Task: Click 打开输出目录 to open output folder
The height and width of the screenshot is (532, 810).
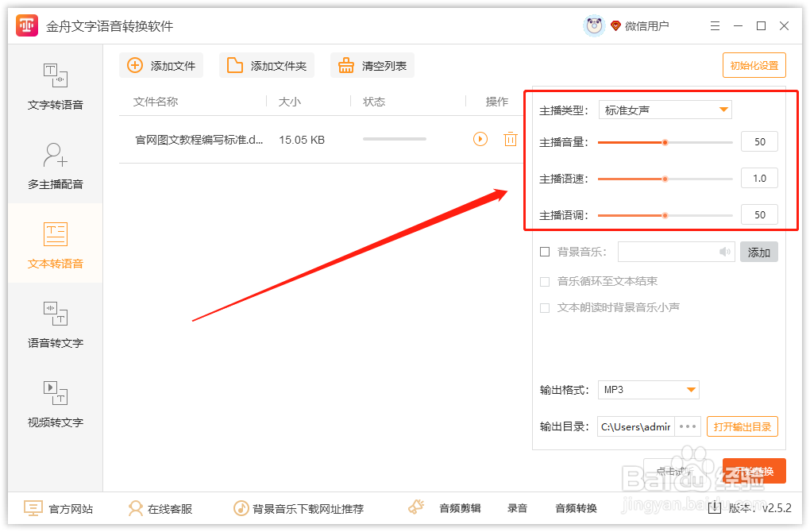Action: pos(742,426)
